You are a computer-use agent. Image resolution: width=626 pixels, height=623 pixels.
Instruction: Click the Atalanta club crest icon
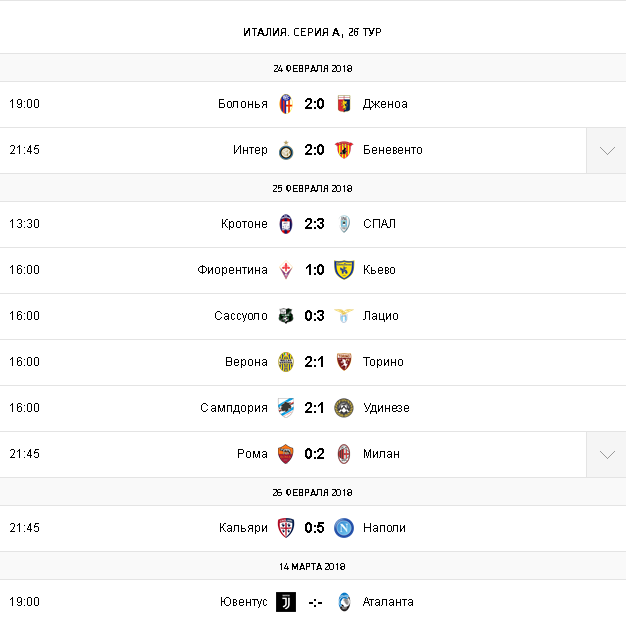pyautogui.click(x=344, y=602)
